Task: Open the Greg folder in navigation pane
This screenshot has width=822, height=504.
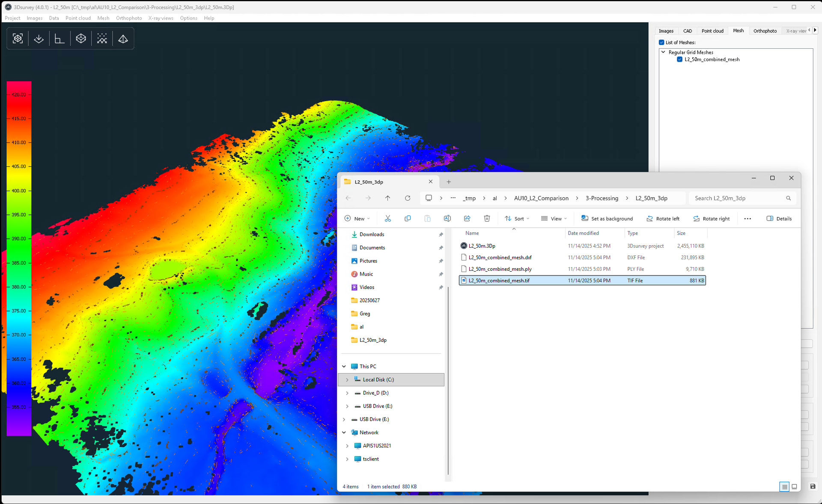Action: 364,314
